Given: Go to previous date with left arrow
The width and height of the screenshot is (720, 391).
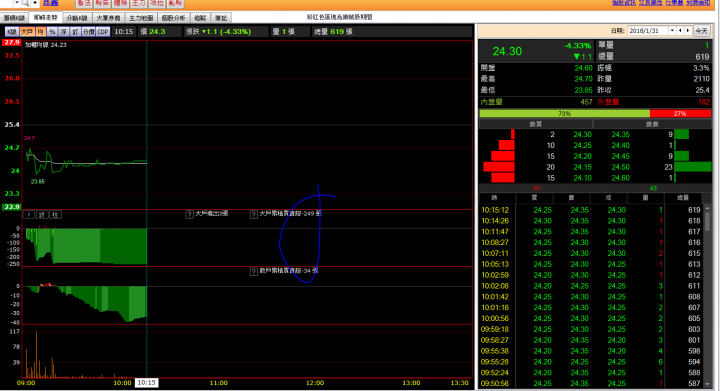Looking at the screenshot, I should [x=680, y=31].
